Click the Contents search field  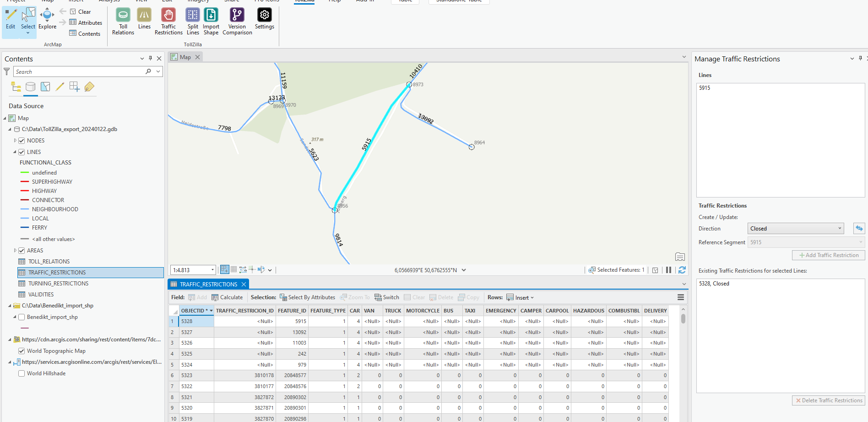pos(79,71)
